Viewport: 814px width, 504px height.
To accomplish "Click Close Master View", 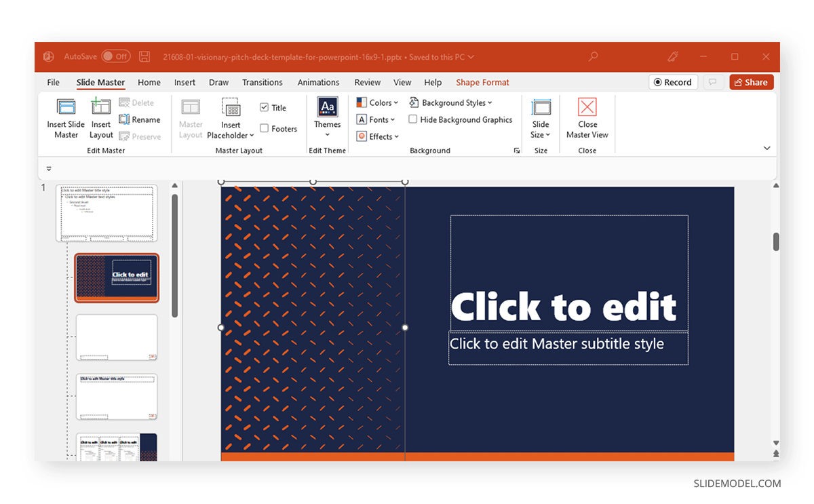I will pos(586,119).
